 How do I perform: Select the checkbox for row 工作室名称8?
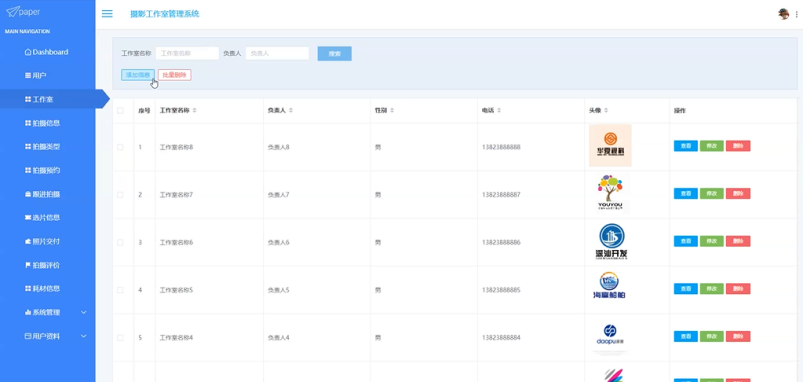pos(120,147)
